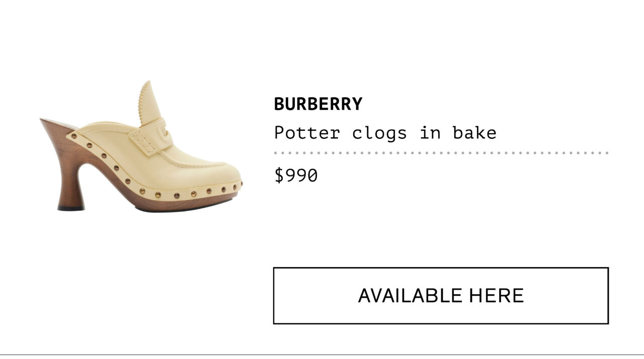Open the yellow clog product image
This screenshot has height=359, width=644.
click(141, 146)
